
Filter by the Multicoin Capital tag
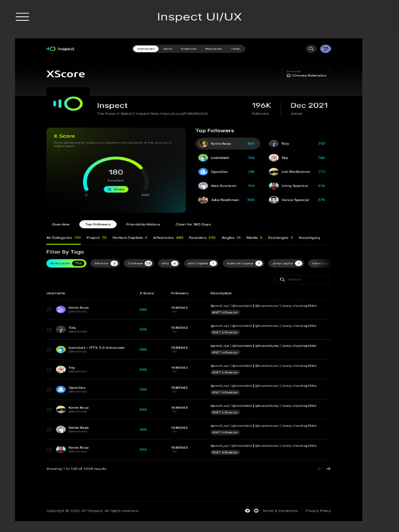[243, 263]
